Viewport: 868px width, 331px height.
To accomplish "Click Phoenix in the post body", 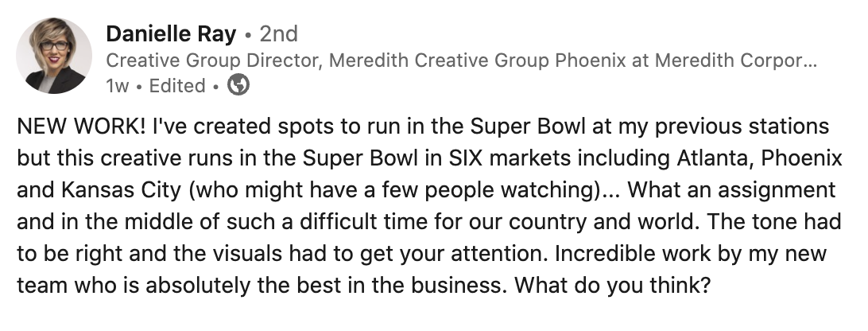I will click(801, 158).
